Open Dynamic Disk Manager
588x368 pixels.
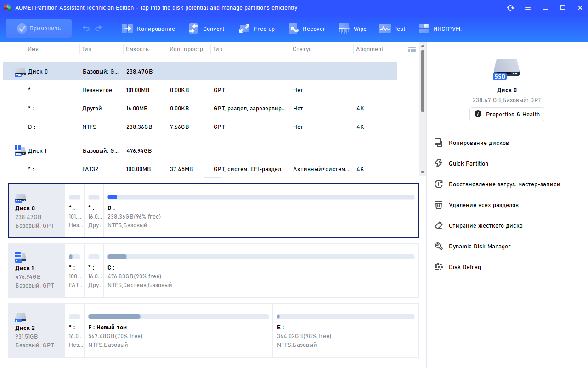pos(480,247)
